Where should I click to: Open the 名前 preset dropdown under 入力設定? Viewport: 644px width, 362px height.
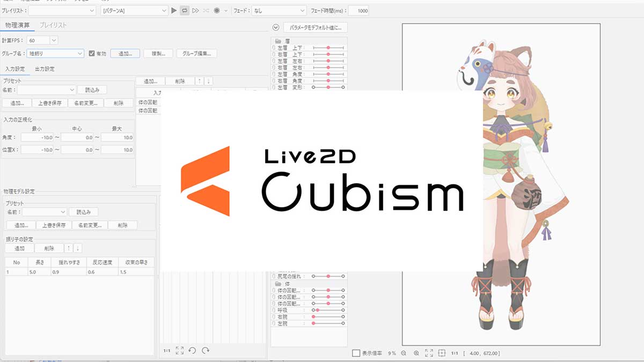(46, 90)
